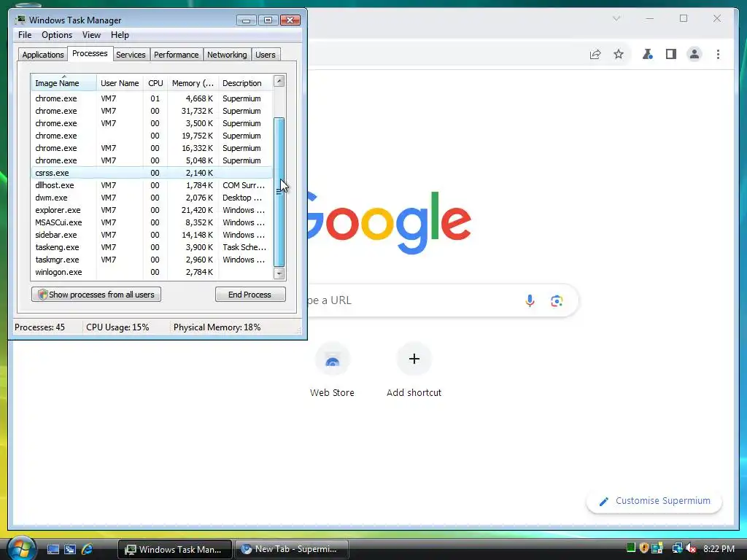Sort processes by Description column header
The height and width of the screenshot is (560, 747).
245,83
